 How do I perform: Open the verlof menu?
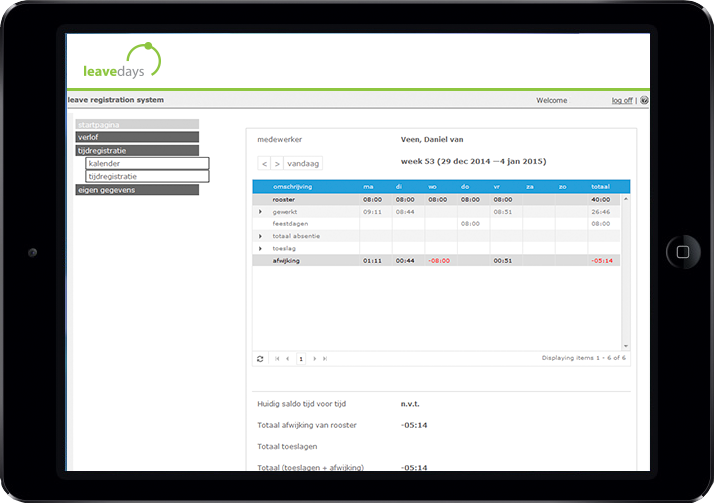coord(137,137)
